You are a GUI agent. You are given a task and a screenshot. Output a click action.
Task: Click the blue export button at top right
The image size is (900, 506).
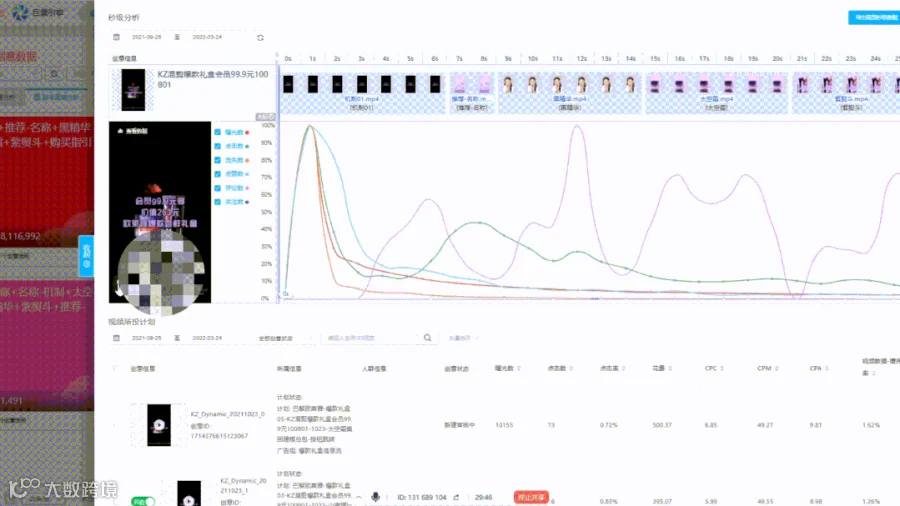click(874, 18)
